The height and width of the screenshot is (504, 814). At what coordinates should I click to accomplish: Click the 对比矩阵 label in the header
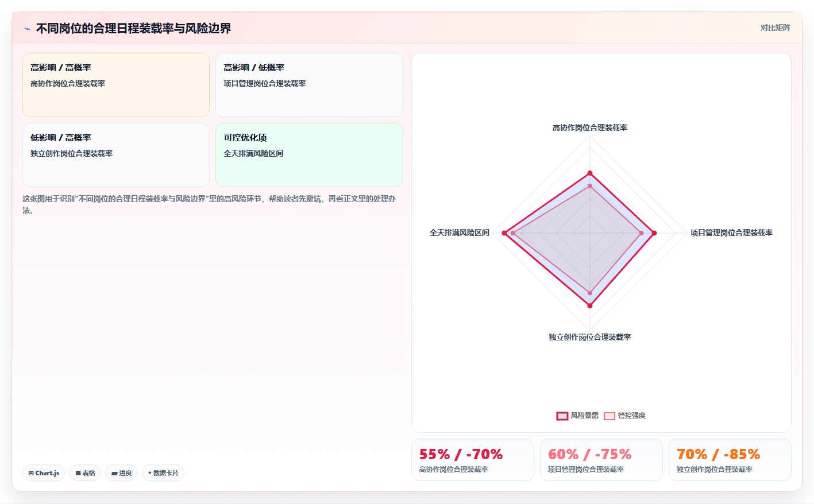pos(775,28)
